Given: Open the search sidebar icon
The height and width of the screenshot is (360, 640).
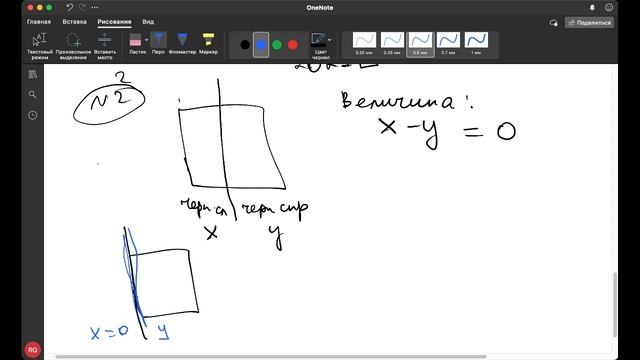Looking at the screenshot, I should tap(33, 95).
